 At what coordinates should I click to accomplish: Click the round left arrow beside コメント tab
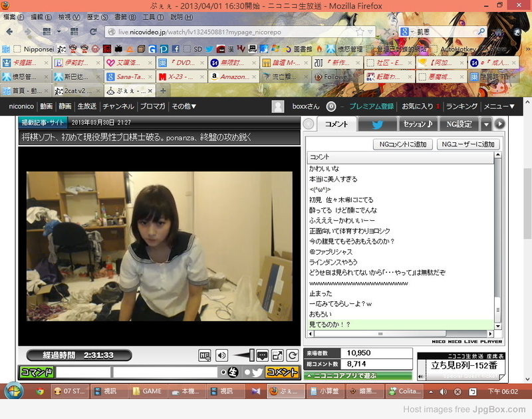click(x=309, y=124)
